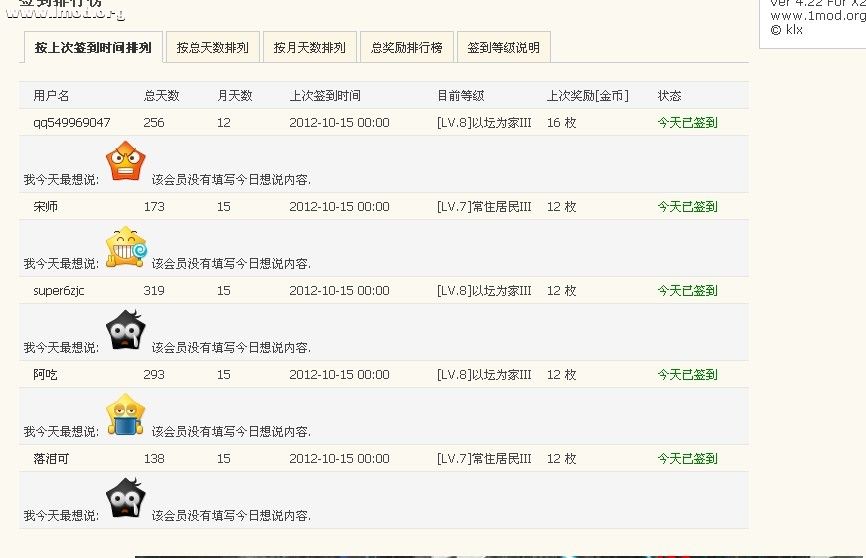Click the 总天数 column header
866x558 pixels.
(x=162, y=96)
